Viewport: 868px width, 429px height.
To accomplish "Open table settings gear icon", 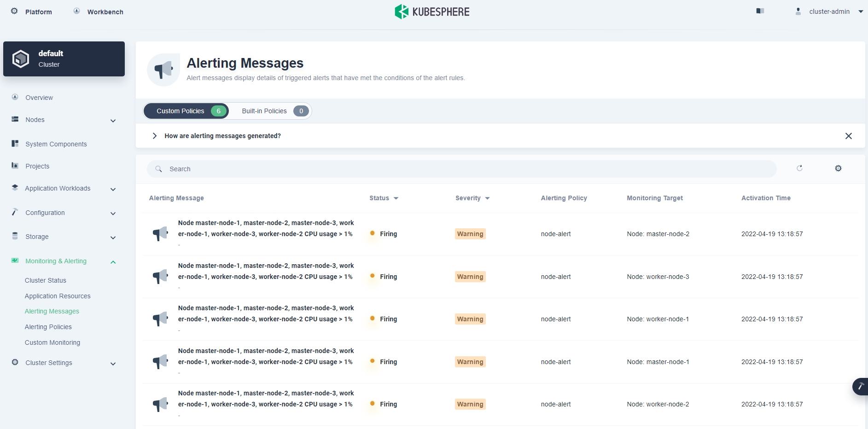I will pos(838,168).
